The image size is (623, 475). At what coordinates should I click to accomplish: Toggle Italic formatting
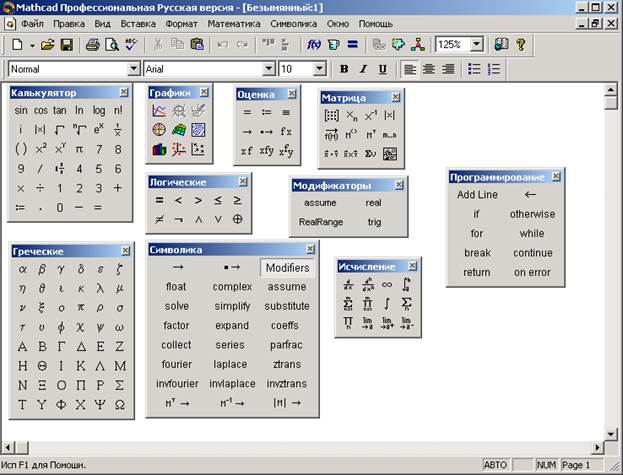363,69
